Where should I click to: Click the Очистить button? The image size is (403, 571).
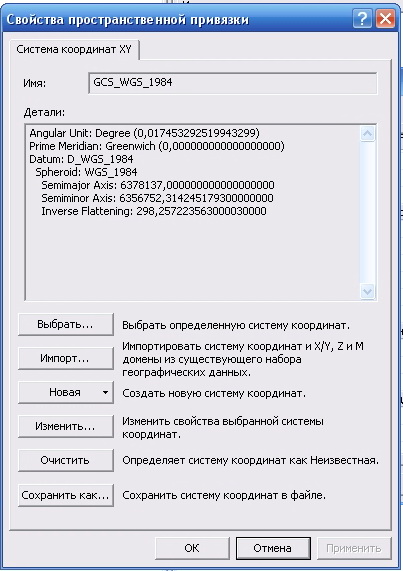point(66,460)
